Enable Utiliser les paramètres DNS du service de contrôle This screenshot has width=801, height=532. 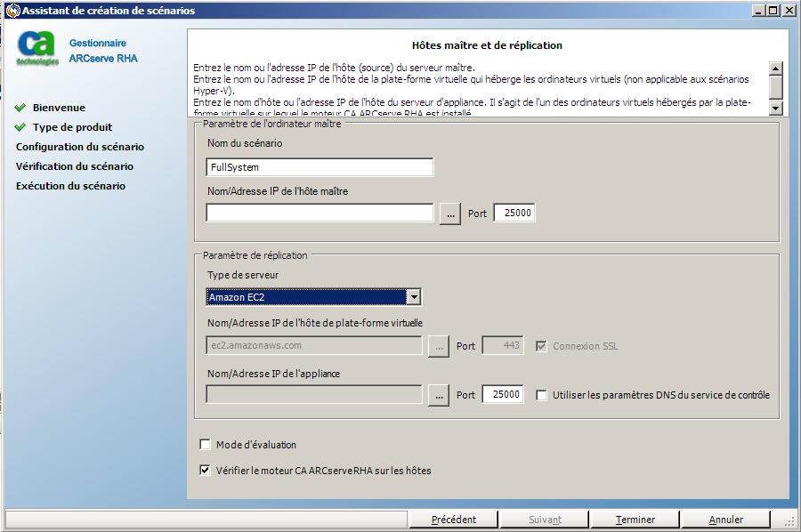coord(541,395)
